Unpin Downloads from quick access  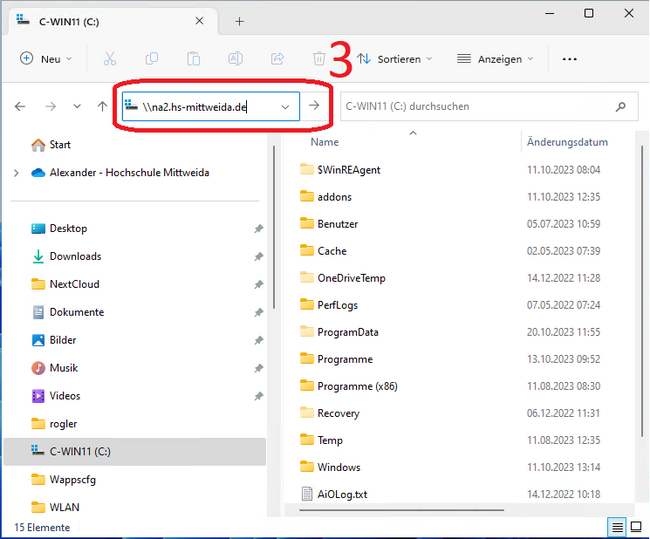click(258, 257)
